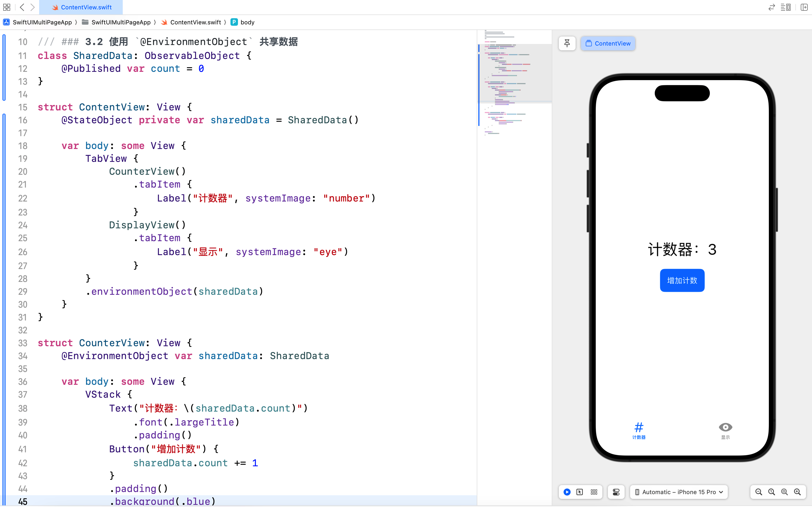Click line number 16 in the gutter

(x=23, y=120)
